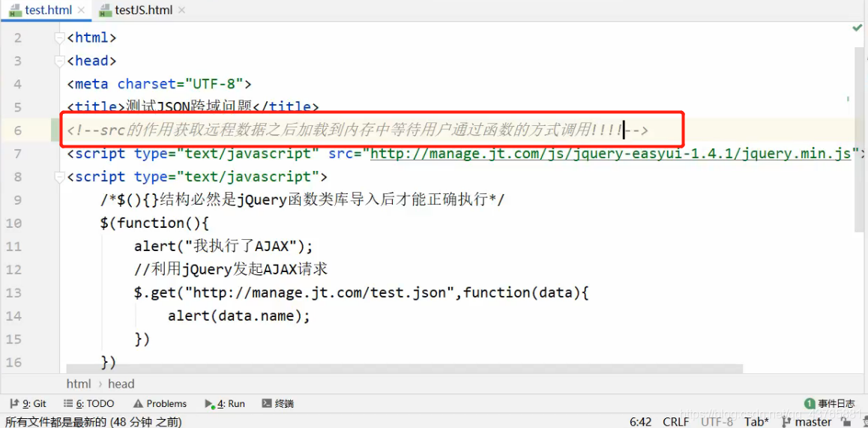Close the testJS.html tab

[182, 10]
